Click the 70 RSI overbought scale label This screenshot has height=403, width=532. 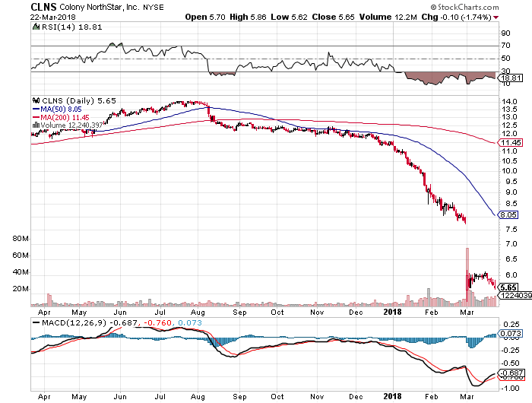(x=505, y=45)
